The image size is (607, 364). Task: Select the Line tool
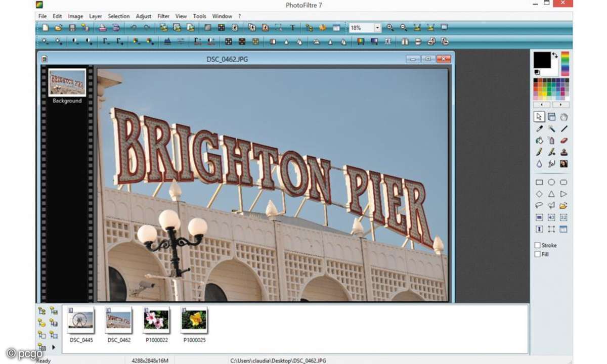click(563, 129)
